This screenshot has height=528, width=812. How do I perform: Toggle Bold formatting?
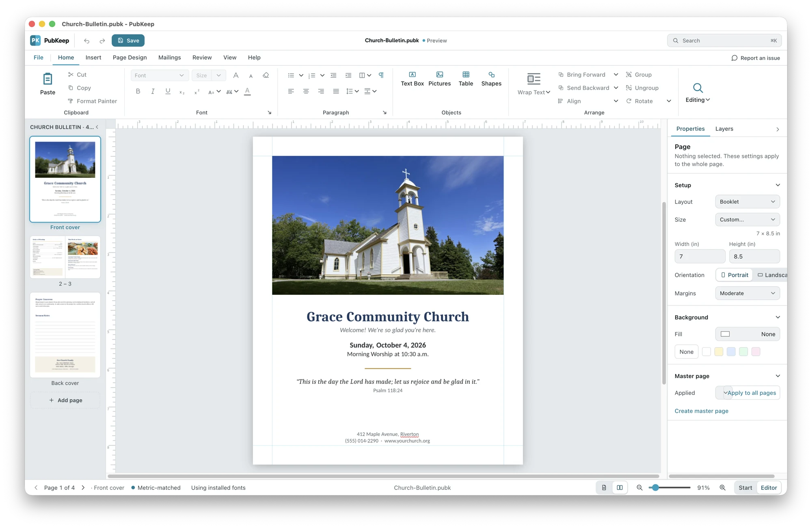tap(138, 91)
